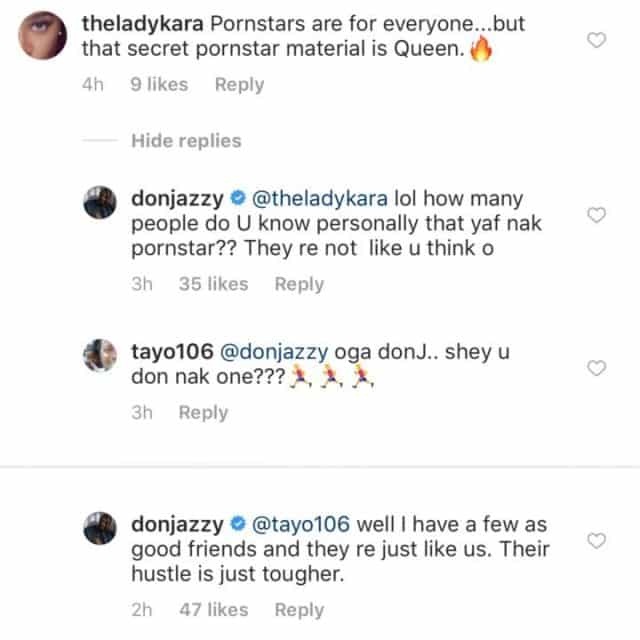The image size is (640, 640).
Task: View the 9 likes on theladykara's comment
Action: pos(159,85)
